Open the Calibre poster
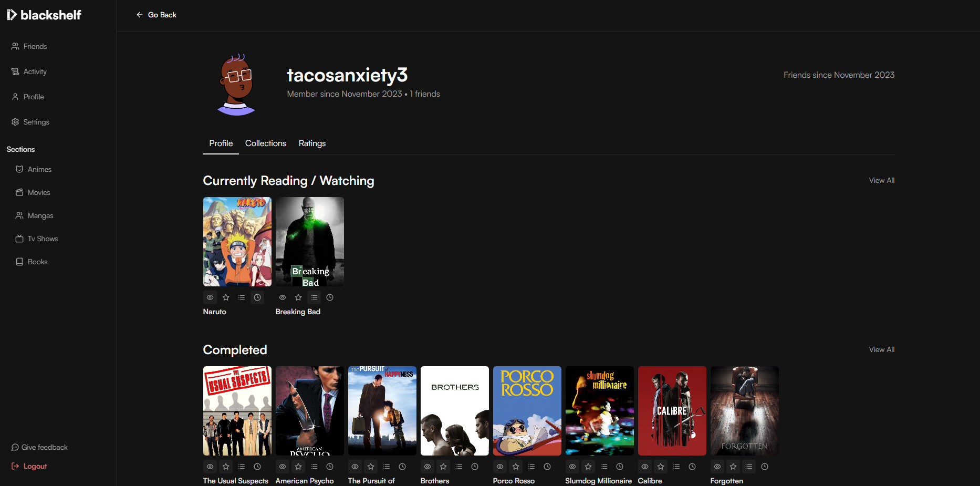This screenshot has width=980, height=486. pyautogui.click(x=672, y=411)
